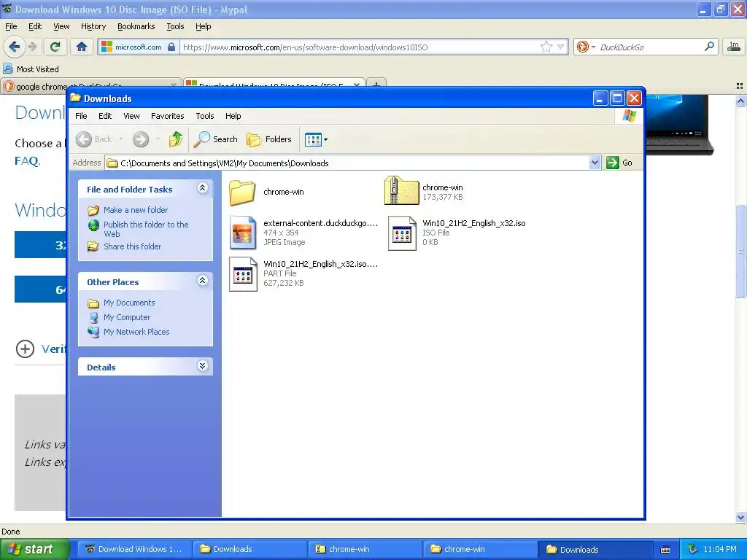Viewport: 747px width, 560px height.
Task: Select the Win10_21H2 PART file icon
Action: (243, 274)
